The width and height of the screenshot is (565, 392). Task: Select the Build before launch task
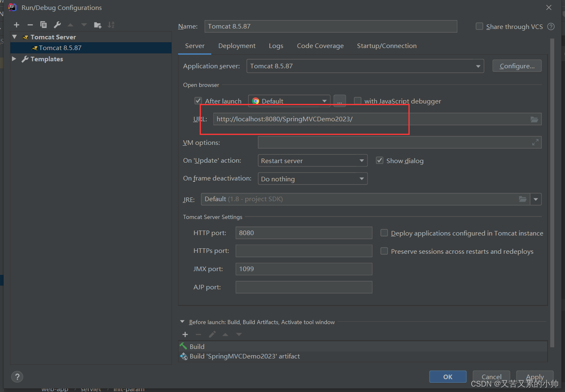(x=363, y=346)
